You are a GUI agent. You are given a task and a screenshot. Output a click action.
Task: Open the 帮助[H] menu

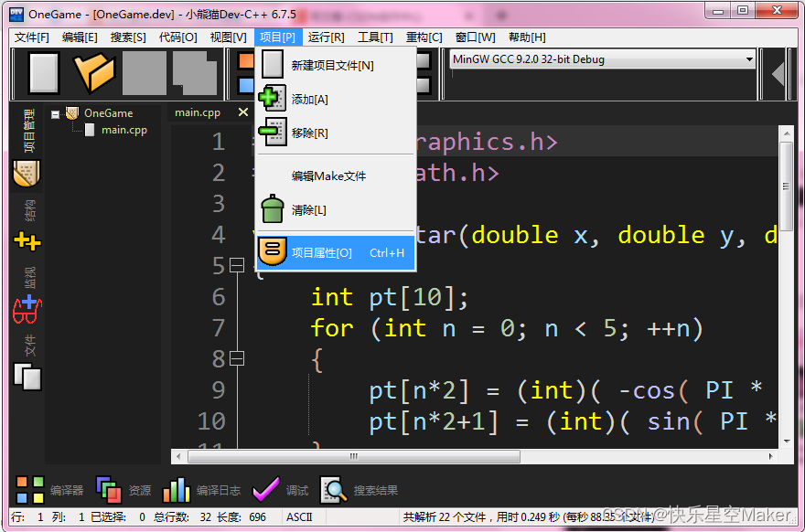coord(527,37)
